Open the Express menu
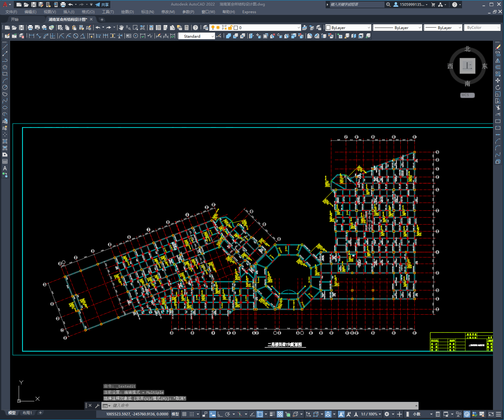Viewport: 504px width, 420px height. coord(249,12)
